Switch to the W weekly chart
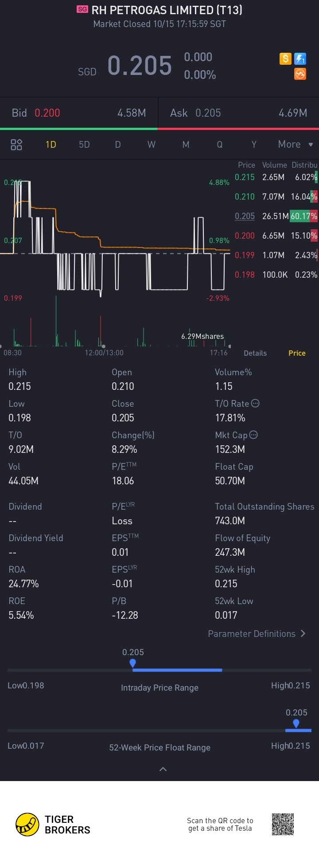This screenshot has height=868, width=319. pyautogui.click(x=152, y=145)
